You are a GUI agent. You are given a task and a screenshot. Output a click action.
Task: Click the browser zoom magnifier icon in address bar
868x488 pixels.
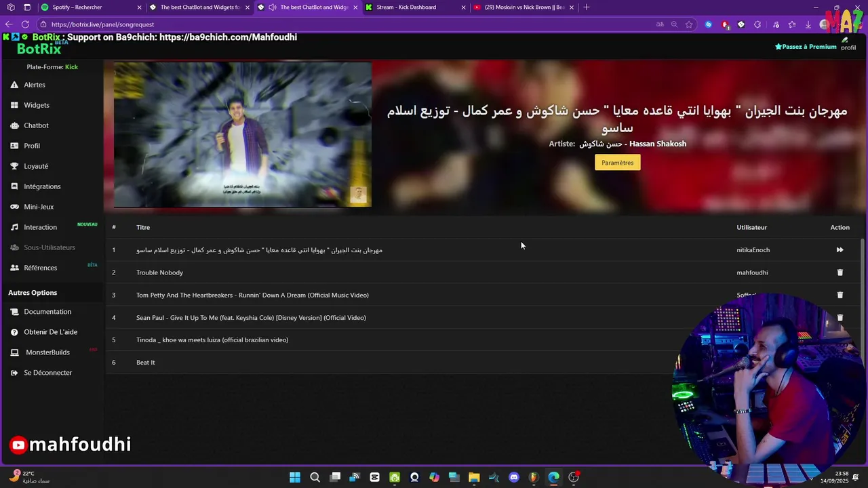[x=674, y=24]
